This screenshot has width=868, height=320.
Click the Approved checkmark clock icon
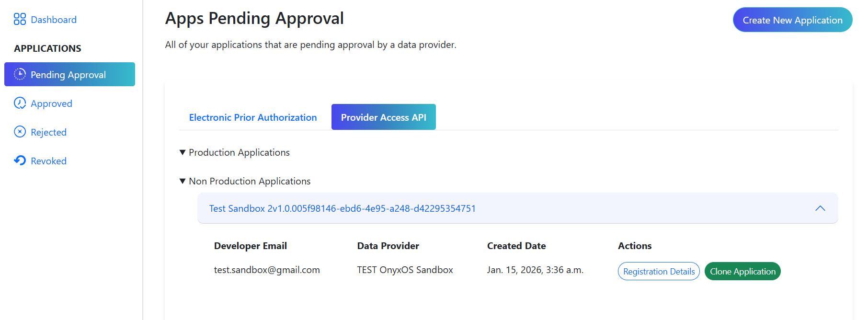(20, 103)
